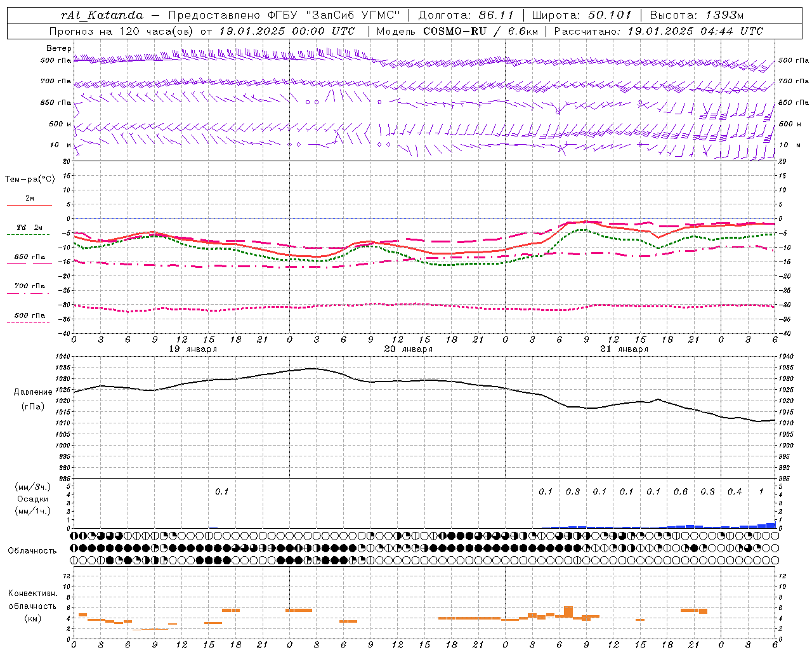
Task: Select the latitude value Широта: 50.101
Action: (x=582, y=15)
